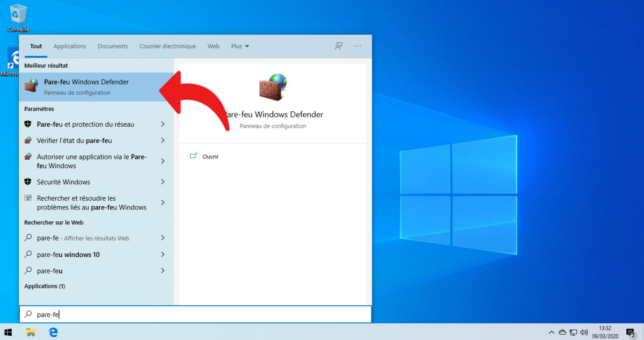Click the Ouvrir open-window icon
The width and height of the screenshot is (644, 340).
click(193, 156)
